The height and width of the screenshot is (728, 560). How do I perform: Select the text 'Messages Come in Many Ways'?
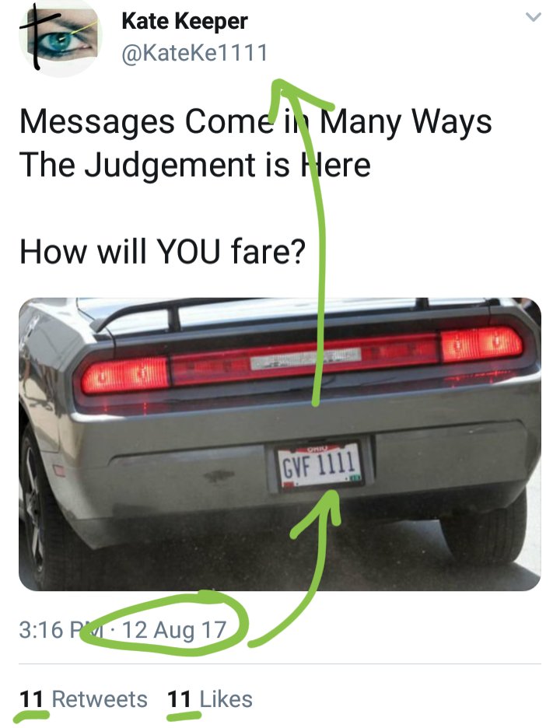[255, 123]
